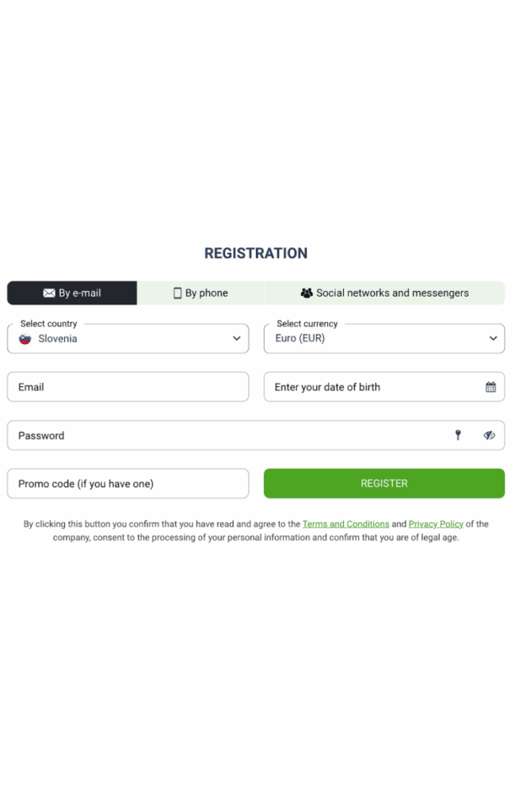Focus the Email input field
The width and height of the screenshot is (515, 812).
point(128,387)
